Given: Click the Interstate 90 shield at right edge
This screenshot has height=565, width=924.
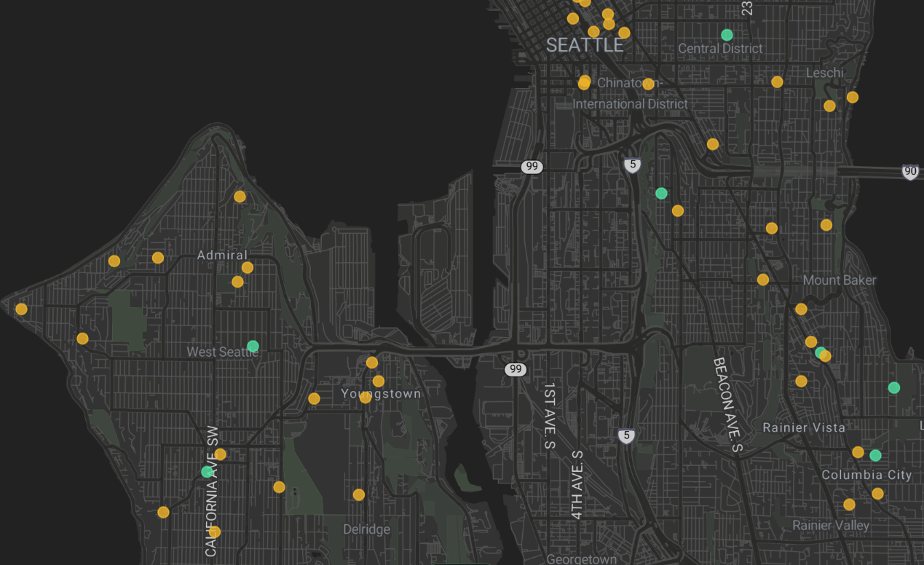Looking at the screenshot, I should tap(909, 173).
